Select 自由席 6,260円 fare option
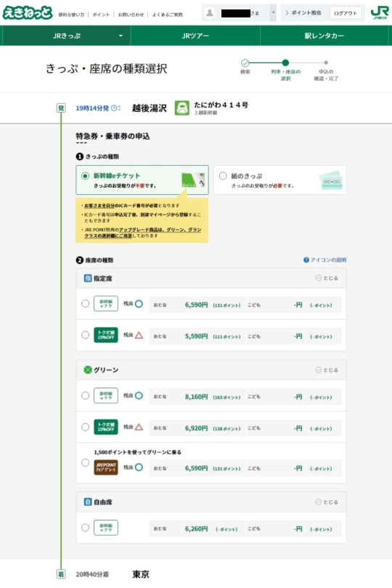The height and width of the screenshot is (588, 392). 86,528
